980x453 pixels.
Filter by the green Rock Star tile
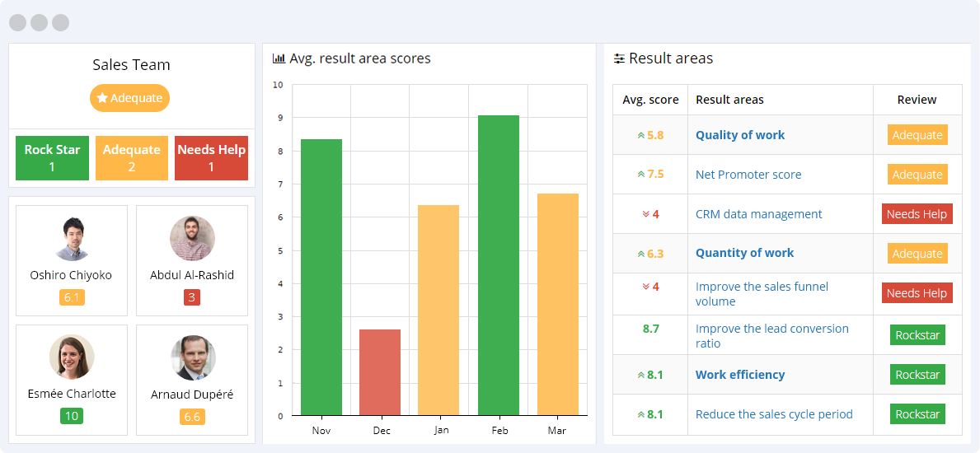53,158
